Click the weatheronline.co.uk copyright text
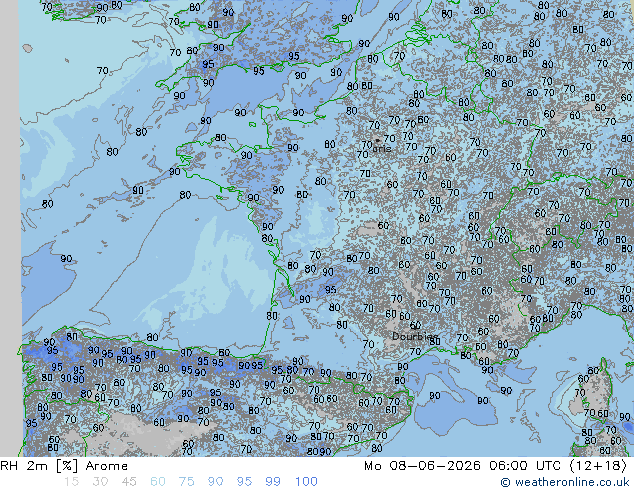Screen dimensions: 634x490 565,482
